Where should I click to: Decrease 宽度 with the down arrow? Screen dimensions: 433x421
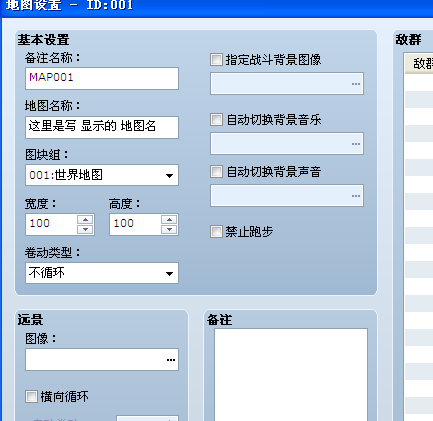(x=86, y=230)
